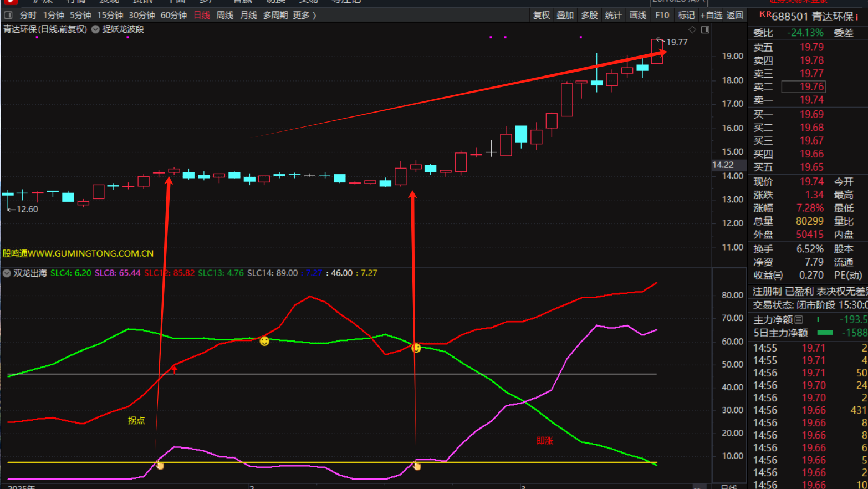Click the list icon next to 主力净额
The width and height of the screenshot is (868, 489).
click(799, 319)
